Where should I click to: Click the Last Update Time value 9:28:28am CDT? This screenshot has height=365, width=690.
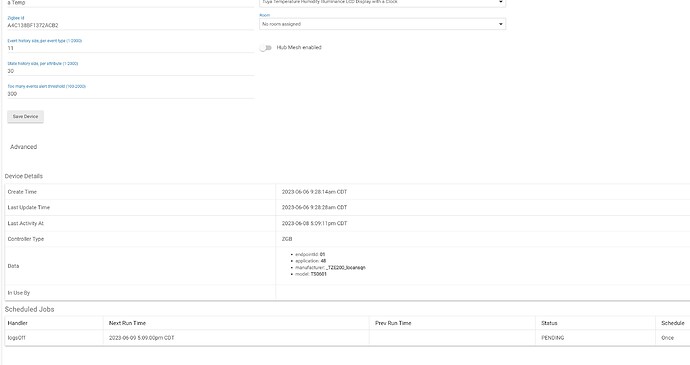pos(314,207)
